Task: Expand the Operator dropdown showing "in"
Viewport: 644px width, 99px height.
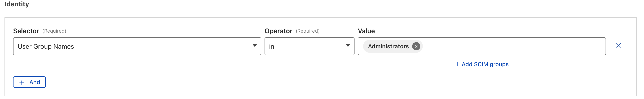Action: pyautogui.click(x=309, y=46)
